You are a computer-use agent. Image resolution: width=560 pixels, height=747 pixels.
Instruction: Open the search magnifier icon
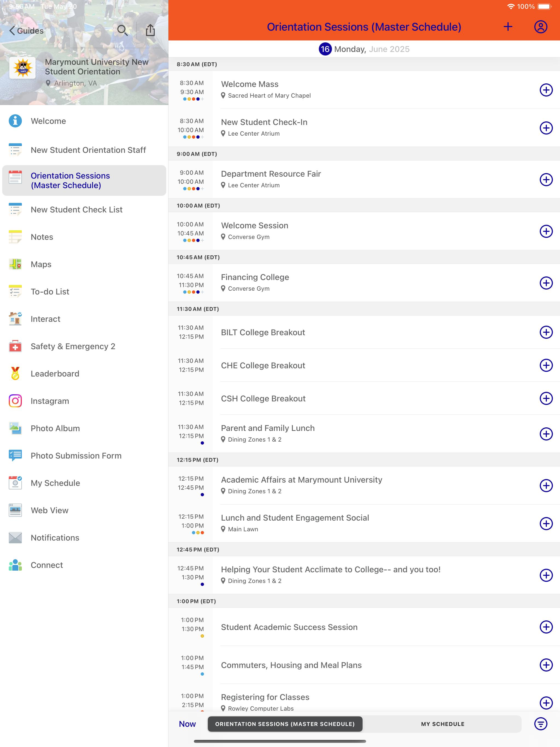[x=122, y=30]
